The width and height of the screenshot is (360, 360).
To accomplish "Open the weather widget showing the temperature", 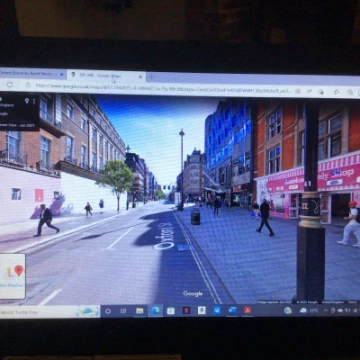I will 309,310.
